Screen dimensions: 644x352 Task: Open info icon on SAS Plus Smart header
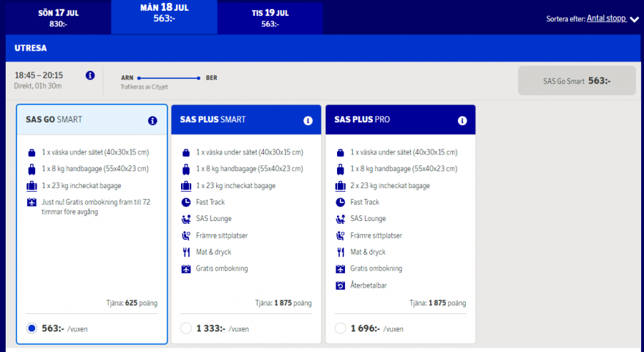pyautogui.click(x=308, y=121)
